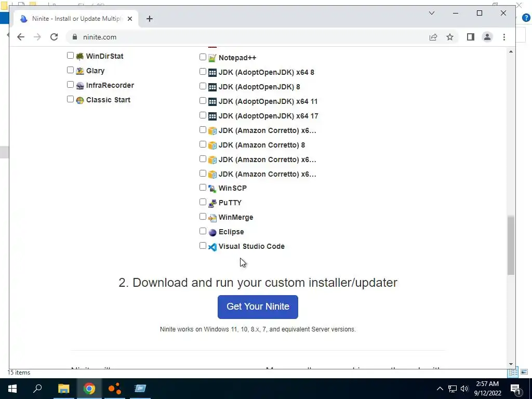Viewport: 532px width, 399px height.
Task: Open a new browser tab
Action: point(150,19)
